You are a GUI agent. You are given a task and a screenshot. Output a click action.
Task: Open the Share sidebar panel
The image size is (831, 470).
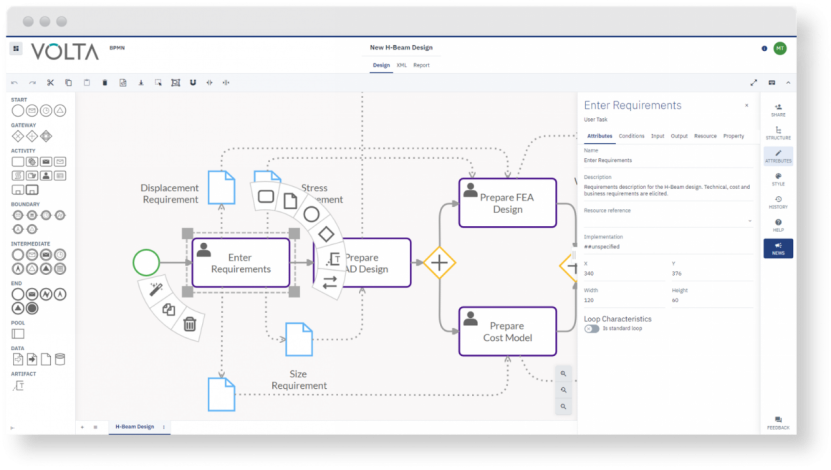[778, 110]
